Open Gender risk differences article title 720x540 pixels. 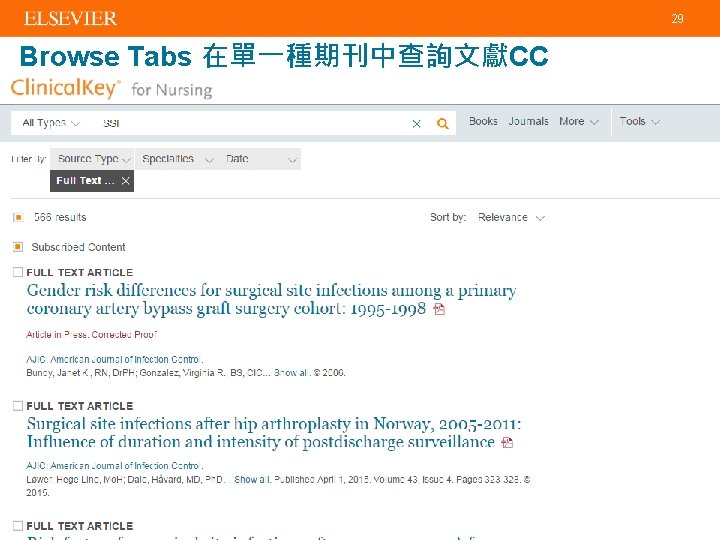tap(271, 299)
